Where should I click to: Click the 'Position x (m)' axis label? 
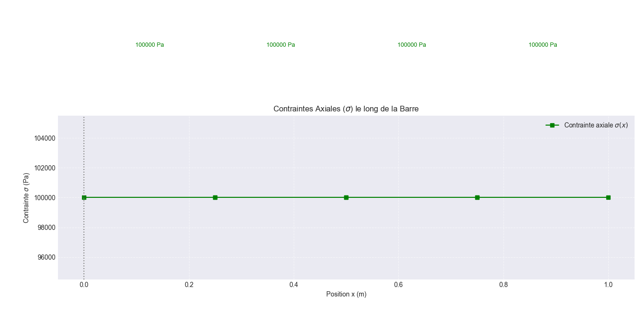coord(346,294)
